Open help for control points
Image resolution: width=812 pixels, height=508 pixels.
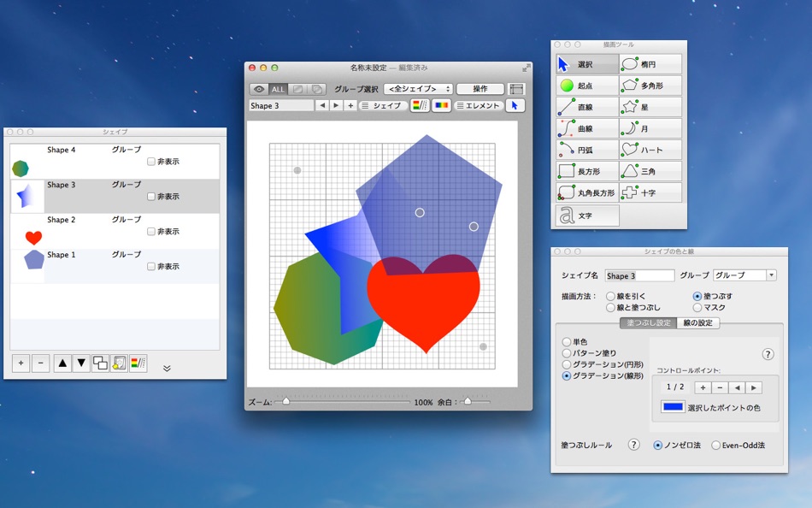768,354
